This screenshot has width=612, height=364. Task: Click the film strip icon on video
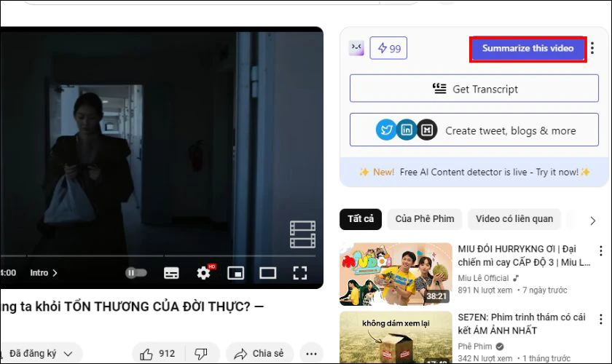(302, 234)
